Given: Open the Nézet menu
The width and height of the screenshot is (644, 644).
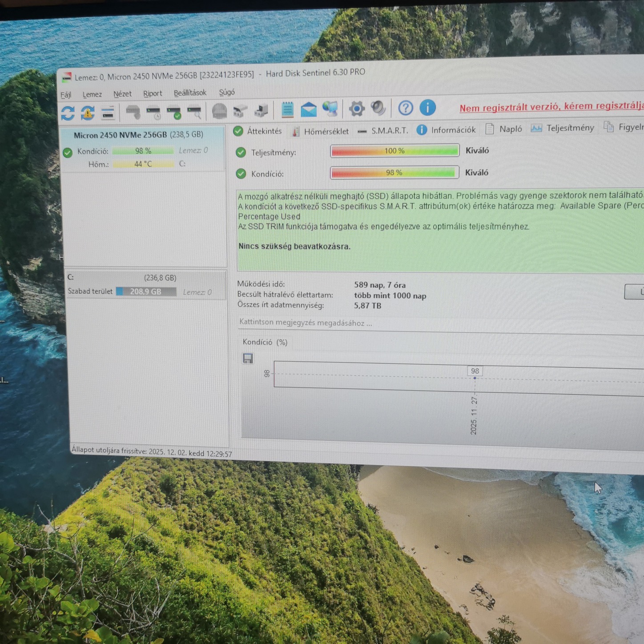Looking at the screenshot, I should pyautogui.click(x=122, y=94).
